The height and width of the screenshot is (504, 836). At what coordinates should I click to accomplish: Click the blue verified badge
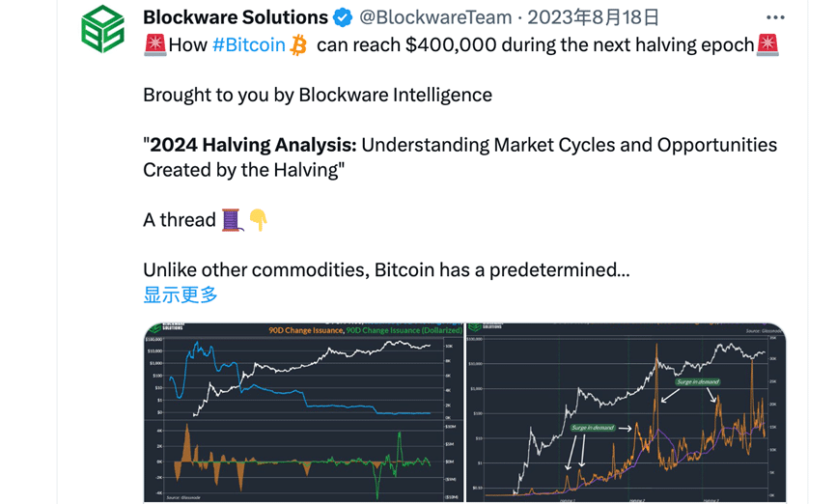point(343,17)
